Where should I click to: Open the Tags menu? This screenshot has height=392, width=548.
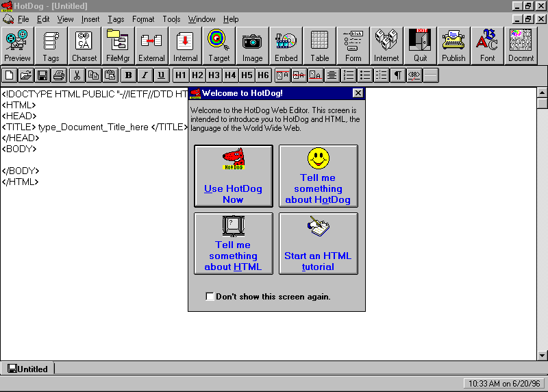pos(116,19)
